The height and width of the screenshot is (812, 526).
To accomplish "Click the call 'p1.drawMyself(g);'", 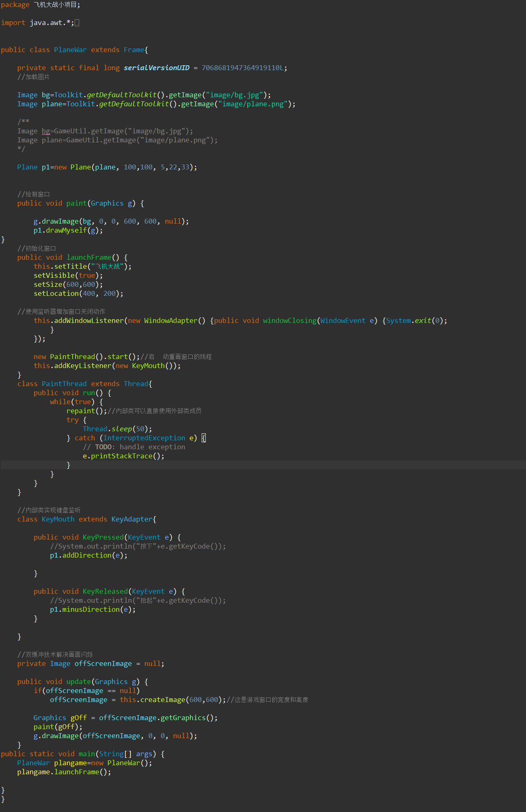I will (68, 231).
